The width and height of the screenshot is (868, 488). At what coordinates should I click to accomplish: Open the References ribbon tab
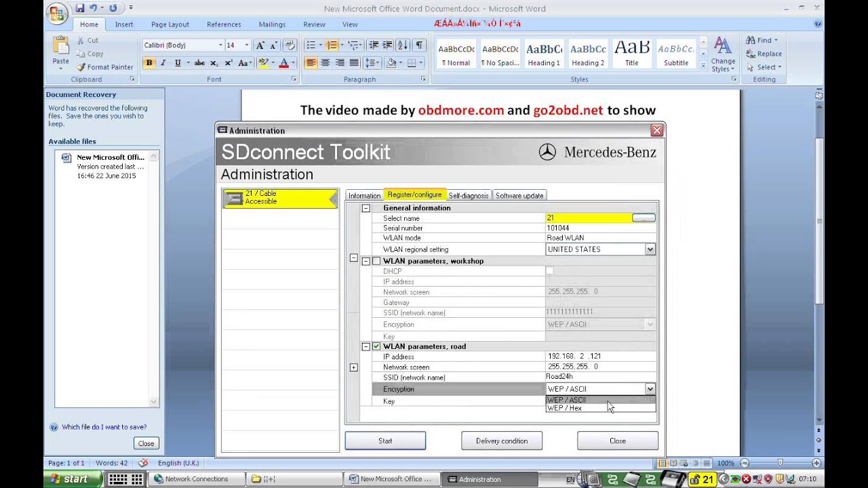click(224, 24)
